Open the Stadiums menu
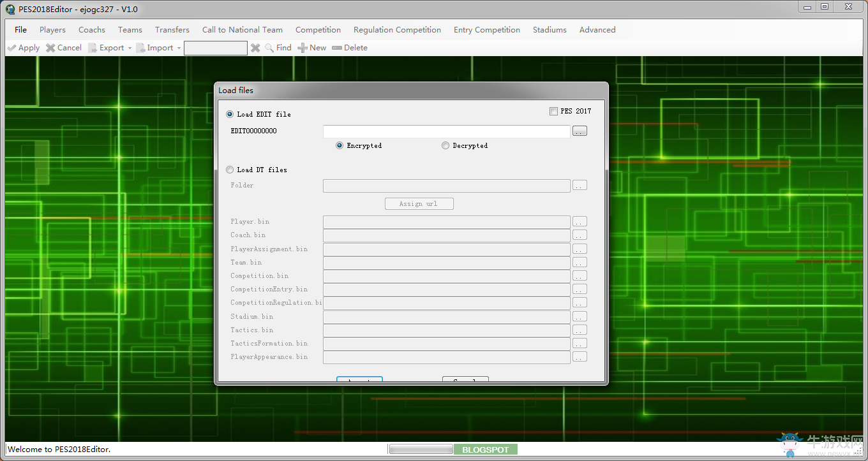868x461 pixels. click(550, 29)
